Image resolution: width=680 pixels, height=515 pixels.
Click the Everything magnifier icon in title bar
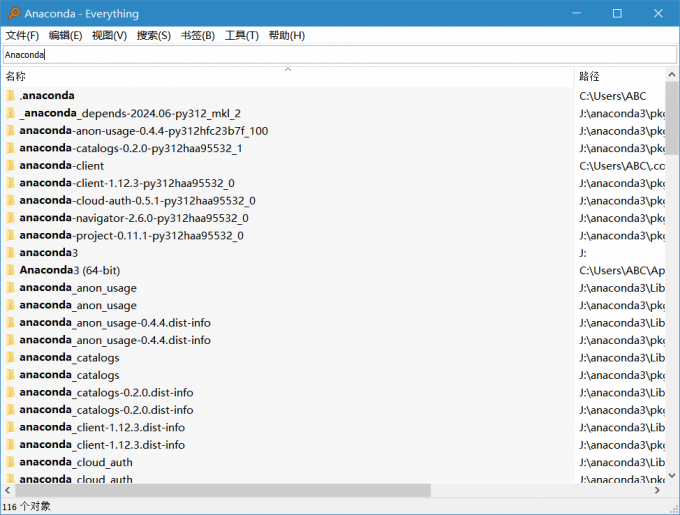13,13
